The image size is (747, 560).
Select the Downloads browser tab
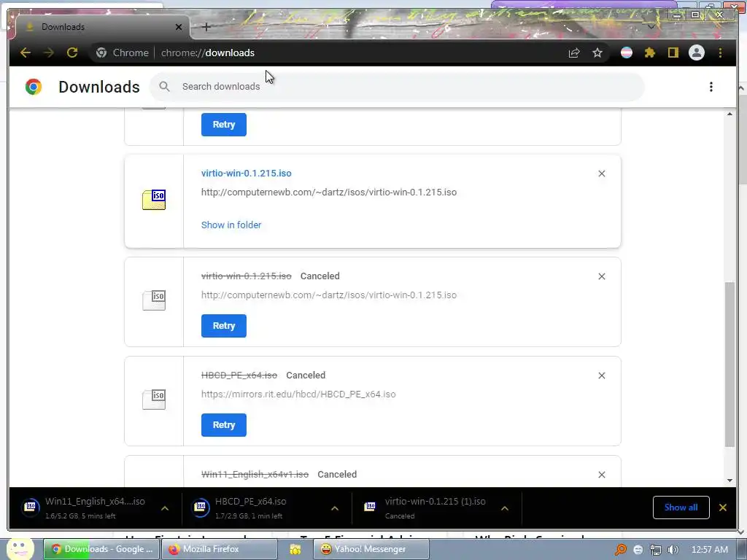(102, 27)
